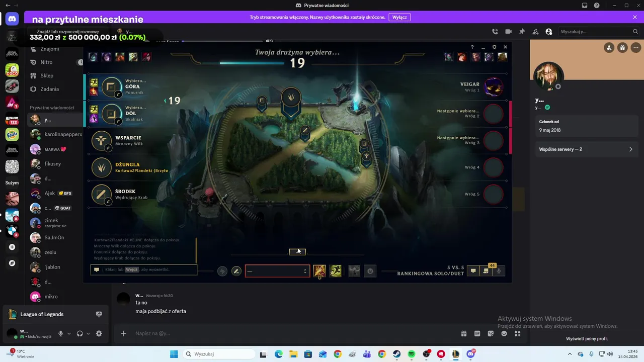Request swap with Dół player Skalniak
The image size is (644, 362).
119,121
